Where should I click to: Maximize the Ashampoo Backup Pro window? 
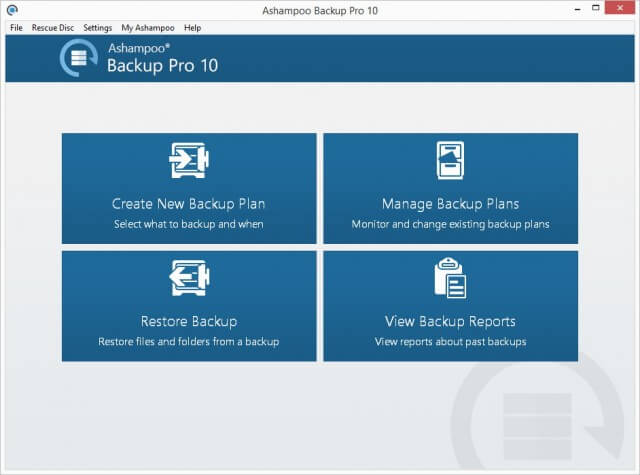pos(596,8)
